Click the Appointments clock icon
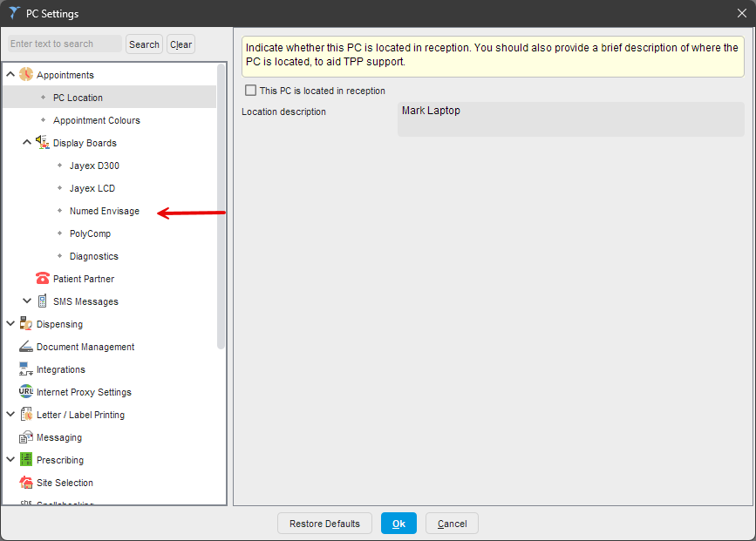The width and height of the screenshot is (756, 541). pos(25,75)
